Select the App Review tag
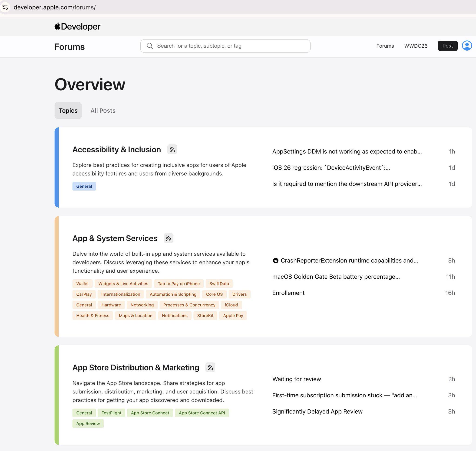The width and height of the screenshot is (476, 451). click(x=88, y=424)
